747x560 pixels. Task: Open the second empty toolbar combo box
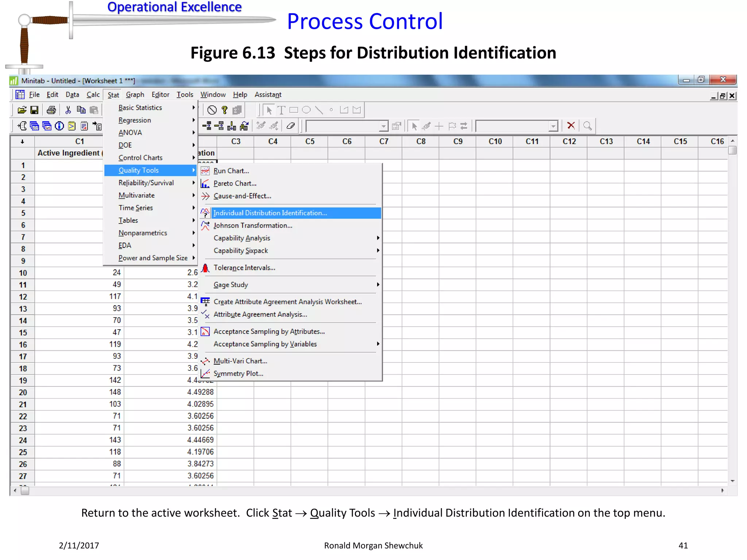click(x=553, y=126)
